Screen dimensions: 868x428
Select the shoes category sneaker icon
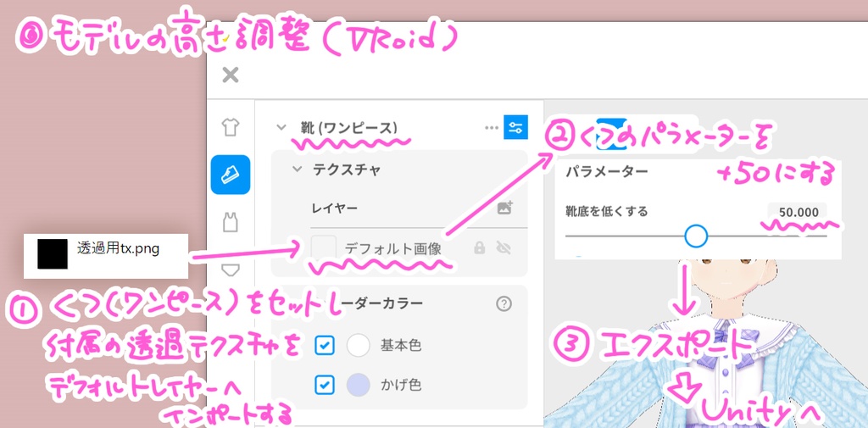(231, 175)
